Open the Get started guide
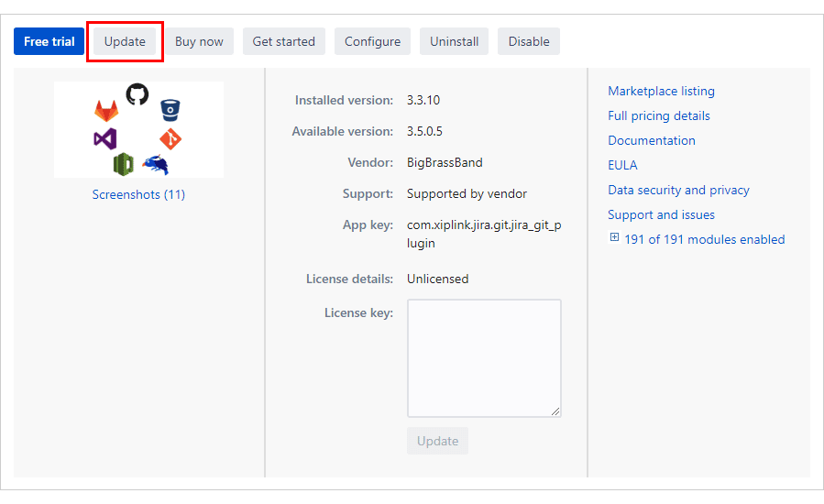The width and height of the screenshot is (824, 504). pos(283,41)
